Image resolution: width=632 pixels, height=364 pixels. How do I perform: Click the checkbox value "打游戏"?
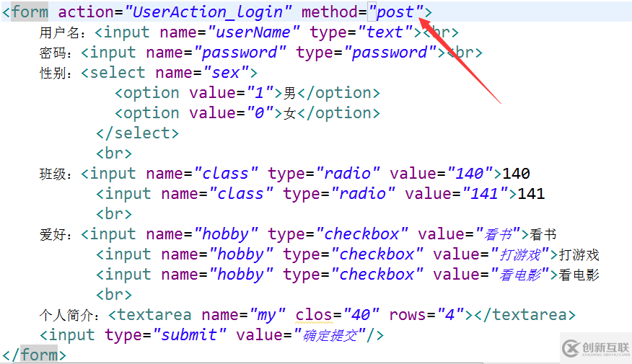521,254
